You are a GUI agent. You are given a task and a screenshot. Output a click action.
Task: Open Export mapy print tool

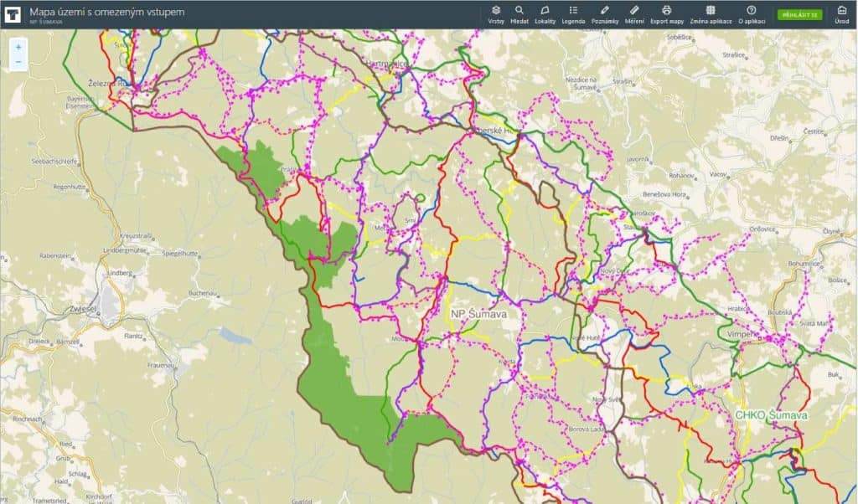coord(666,13)
